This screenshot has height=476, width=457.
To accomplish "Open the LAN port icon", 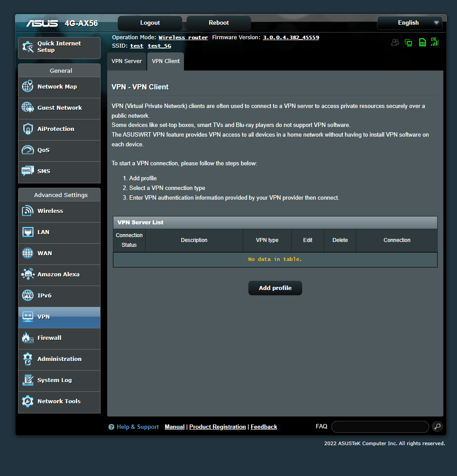I will (x=28, y=232).
